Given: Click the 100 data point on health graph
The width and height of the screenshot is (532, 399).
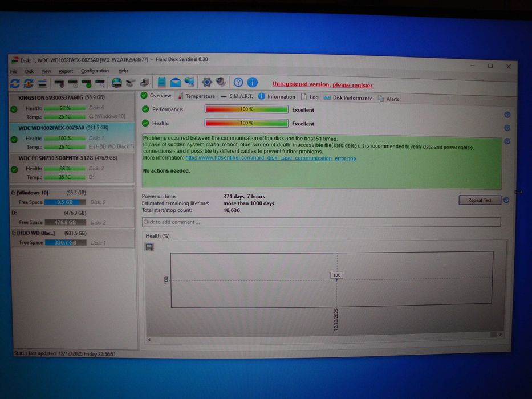Looking at the screenshot, I should [x=336, y=280].
